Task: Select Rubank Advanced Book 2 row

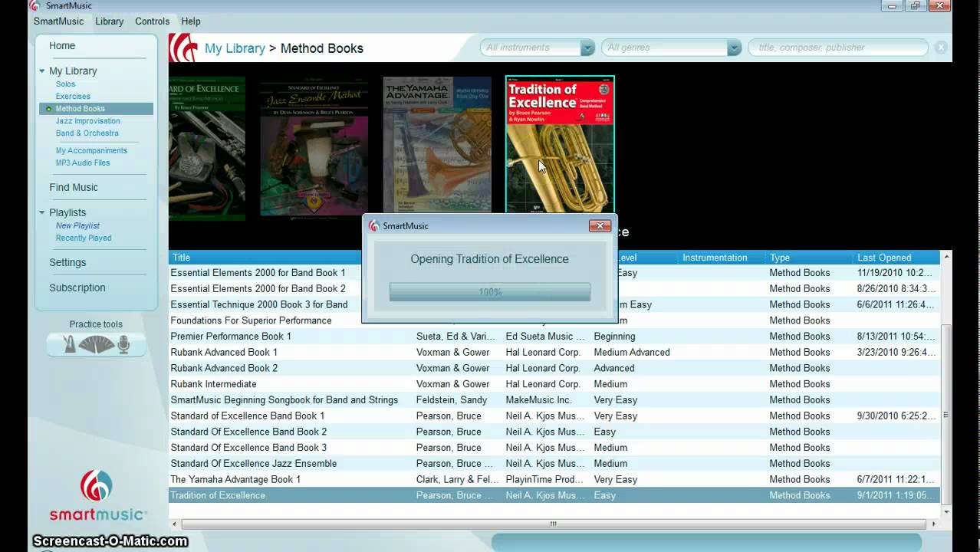Action: coord(554,368)
